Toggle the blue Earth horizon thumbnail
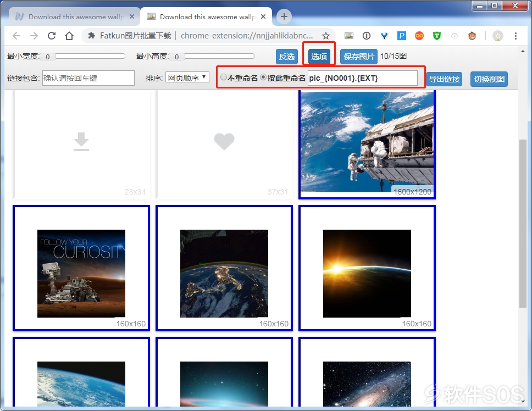This screenshot has height=411, width=532. pos(81,372)
